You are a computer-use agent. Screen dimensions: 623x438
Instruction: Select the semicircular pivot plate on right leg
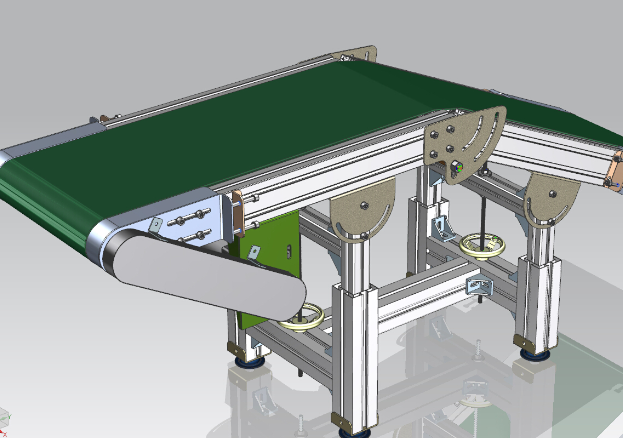point(551,201)
